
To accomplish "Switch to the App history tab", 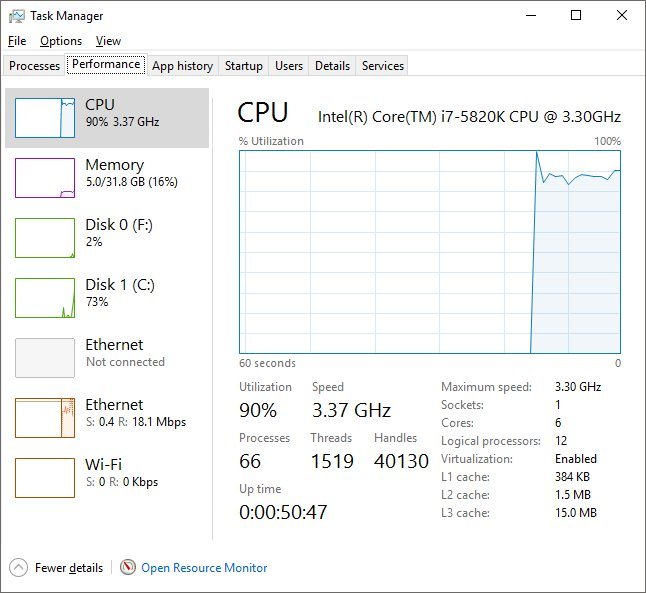I will click(x=183, y=66).
